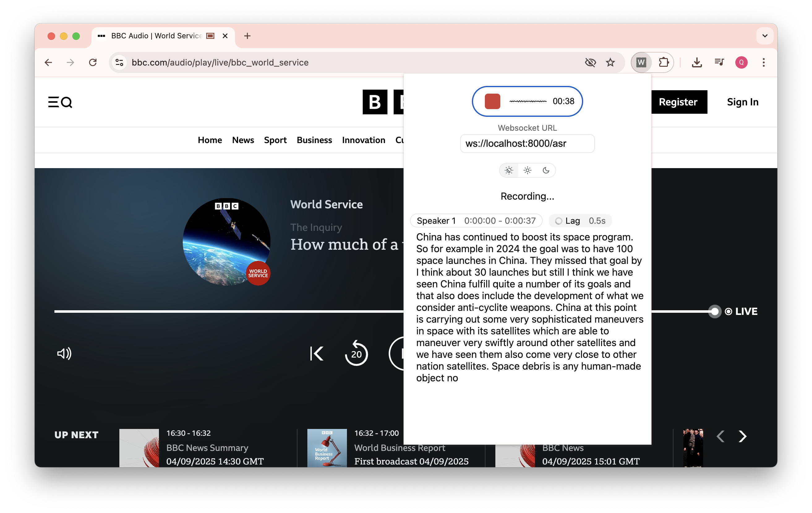
Task: Open the browser Downloads icon
Action: tap(697, 62)
